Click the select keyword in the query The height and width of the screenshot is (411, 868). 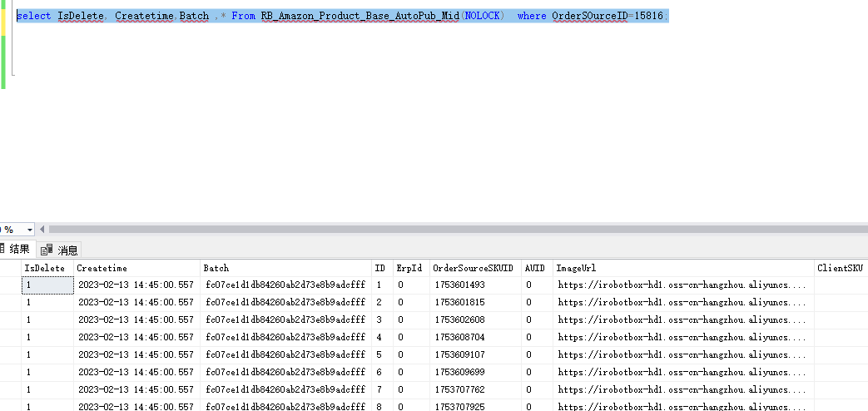click(x=34, y=16)
